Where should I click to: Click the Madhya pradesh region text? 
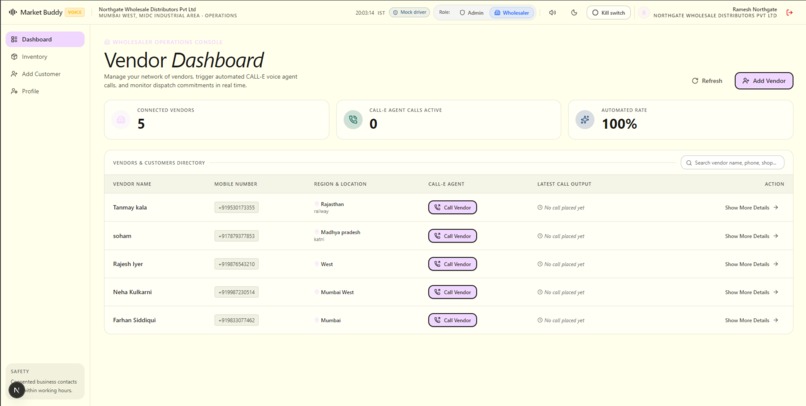(340, 232)
